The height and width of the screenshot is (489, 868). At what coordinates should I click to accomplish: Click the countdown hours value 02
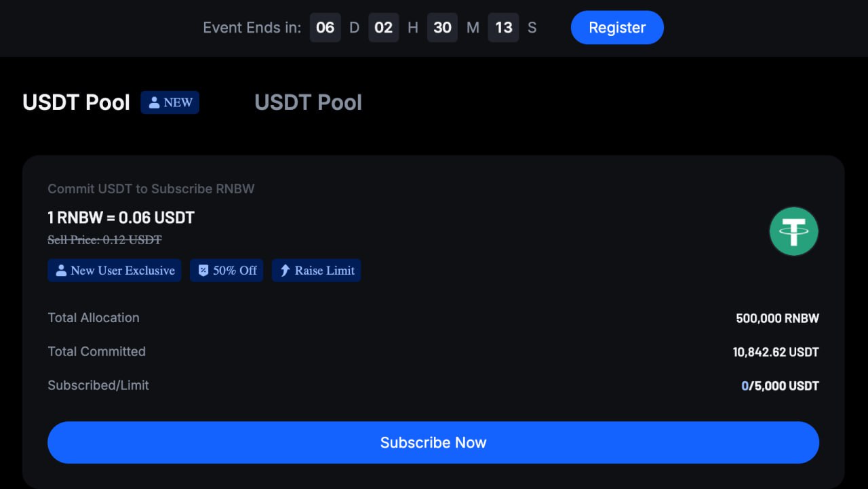pos(384,28)
